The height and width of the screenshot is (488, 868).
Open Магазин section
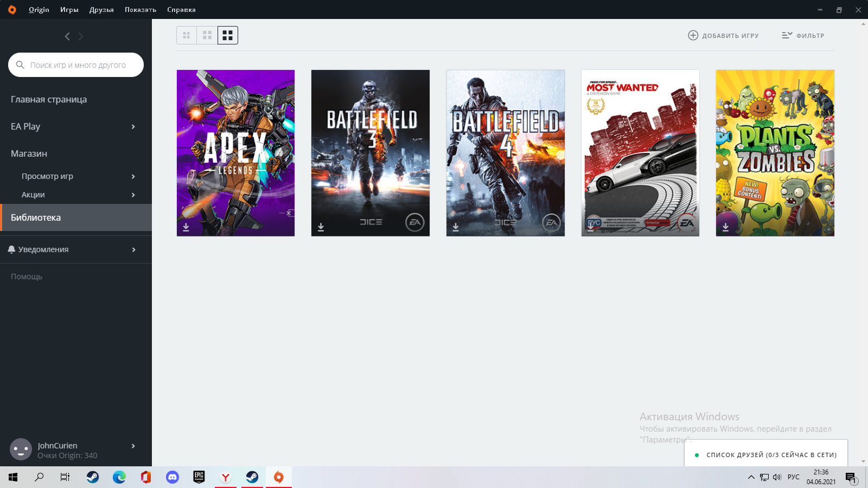[x=29, y=153]
